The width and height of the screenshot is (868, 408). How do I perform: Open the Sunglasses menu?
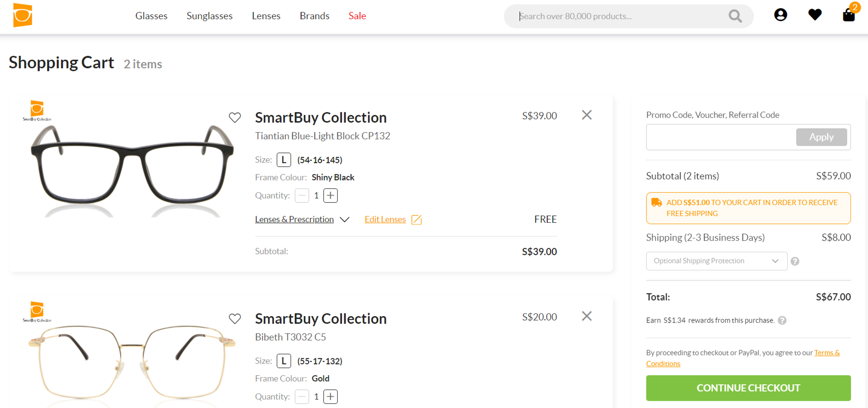coord(210,16)
